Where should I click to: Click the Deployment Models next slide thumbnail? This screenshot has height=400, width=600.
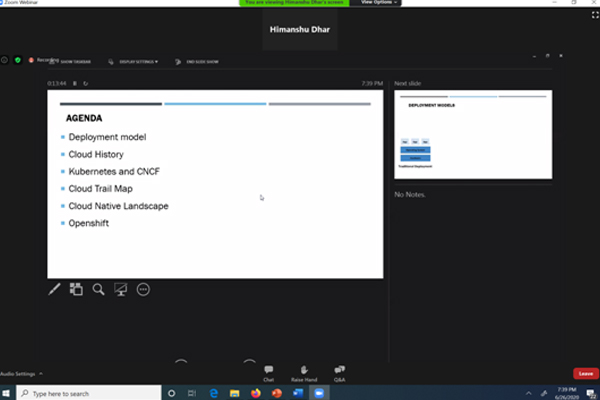tap(473, 135)
